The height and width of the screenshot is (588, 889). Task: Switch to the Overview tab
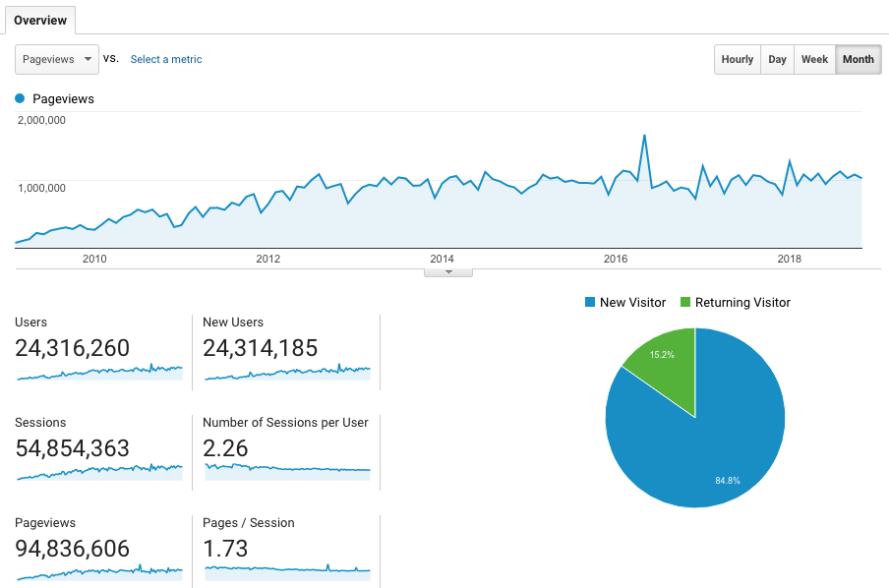click(40, 21)
